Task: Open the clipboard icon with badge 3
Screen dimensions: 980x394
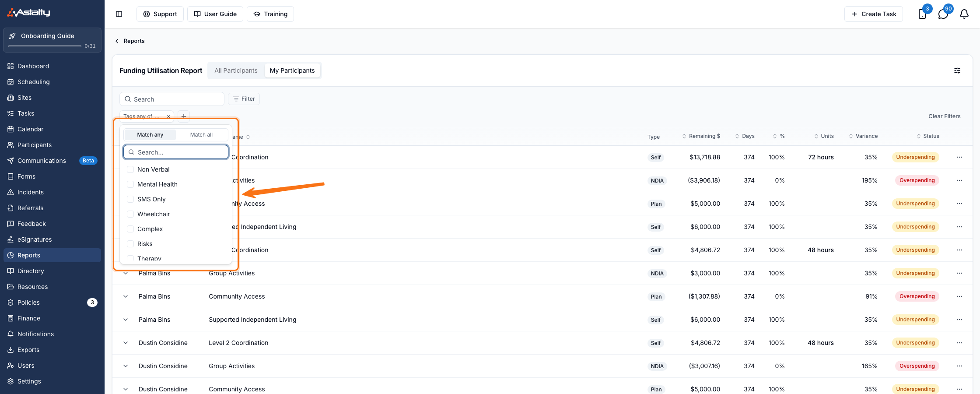Action: (922, 14)
